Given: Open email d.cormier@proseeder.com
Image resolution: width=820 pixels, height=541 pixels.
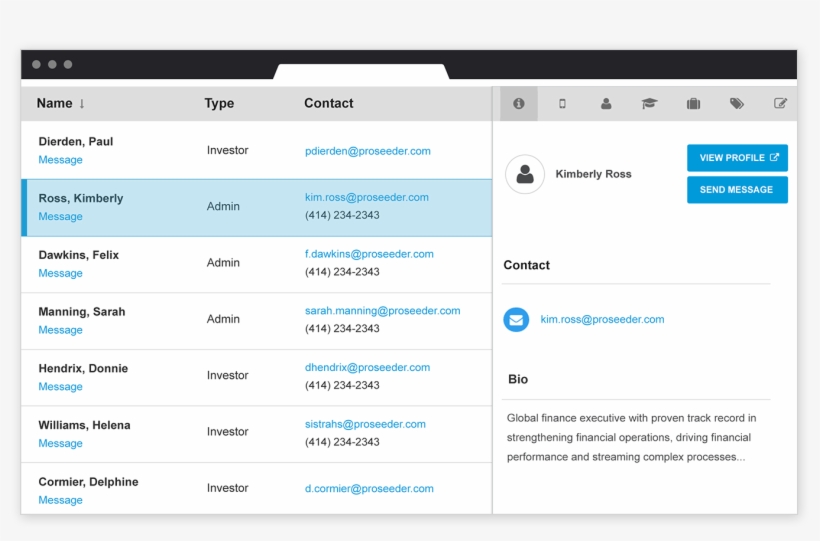Looking at the screenshot, I should (x=369, y=489).
